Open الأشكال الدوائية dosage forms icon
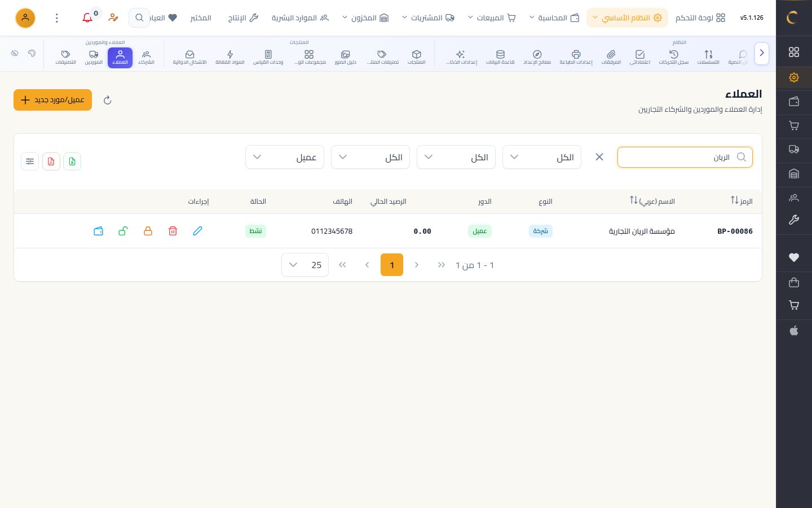This screenshot has width=812, height=508. (x=189, y=57)
